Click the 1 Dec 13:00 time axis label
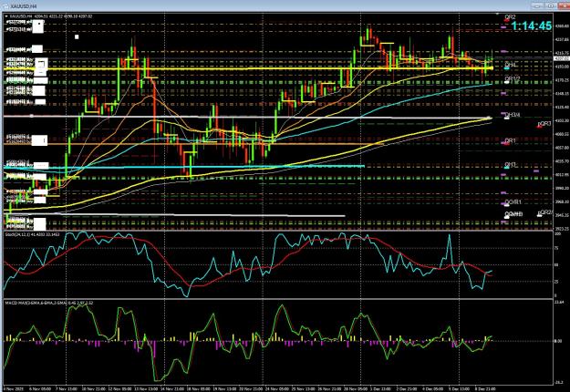 (380, 389)
